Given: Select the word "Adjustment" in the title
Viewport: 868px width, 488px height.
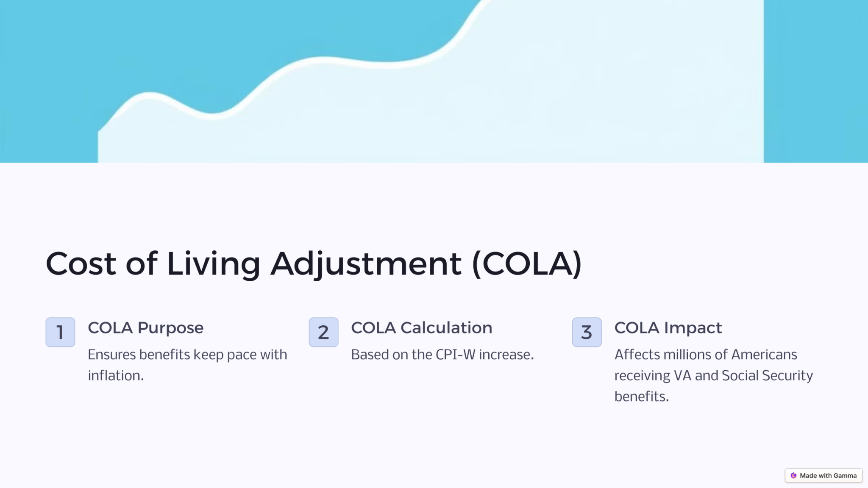Looking at the screenshot, I should (x=366, y=264).
